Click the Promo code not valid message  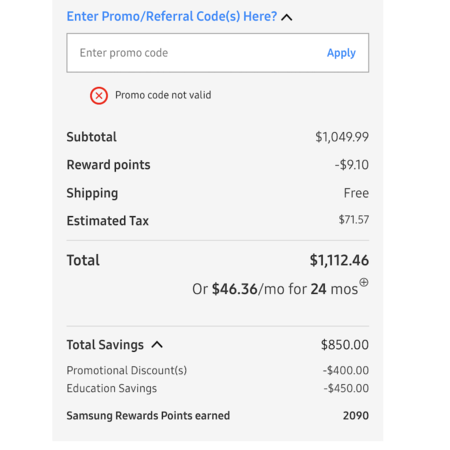coord(163,95)
